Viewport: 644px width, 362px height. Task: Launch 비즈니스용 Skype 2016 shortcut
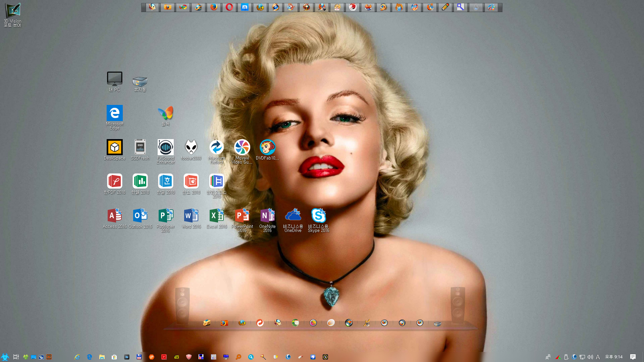pos(318,220)
